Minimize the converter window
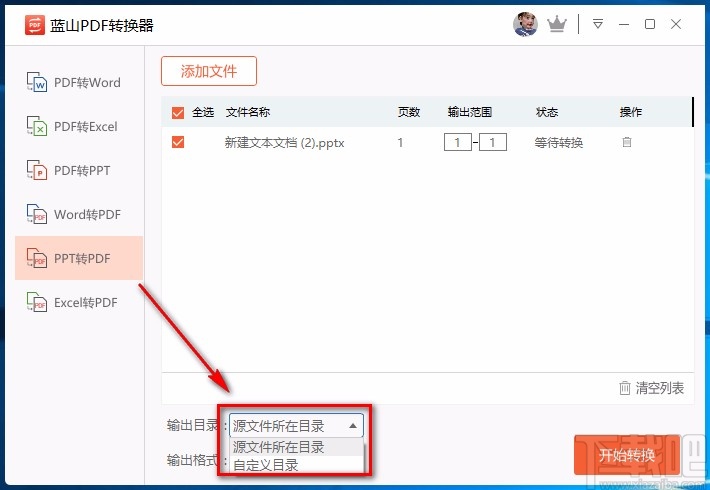Viewport: 710px width, 490px height. [x=624, y=24]
